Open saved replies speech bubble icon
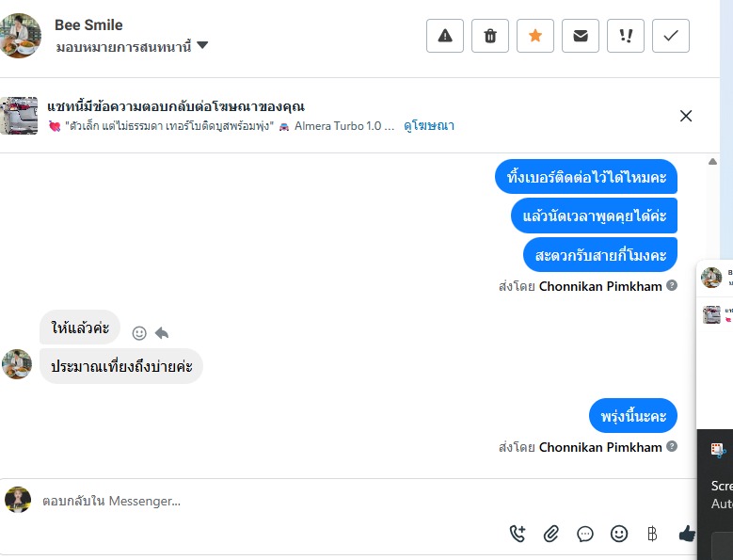This screenshot has height=560, width=733. coord(585,534)
